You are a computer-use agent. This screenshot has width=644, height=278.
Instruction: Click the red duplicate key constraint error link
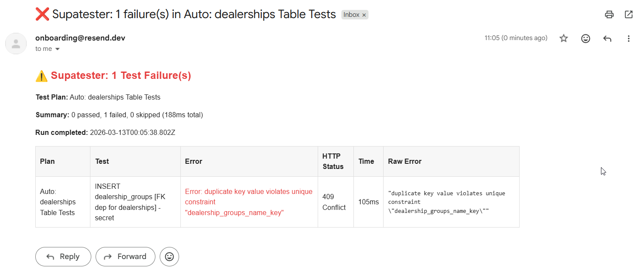pos(249,201)
